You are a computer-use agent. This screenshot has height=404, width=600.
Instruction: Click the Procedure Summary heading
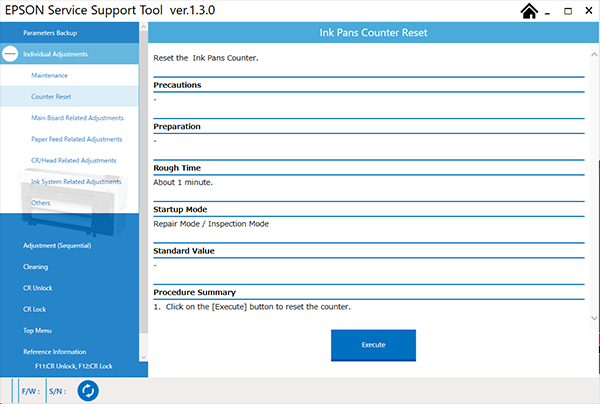tap(194, 292)
